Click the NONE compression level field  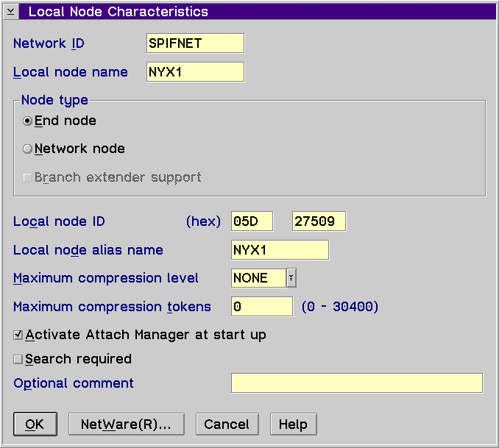pos(259,278)
